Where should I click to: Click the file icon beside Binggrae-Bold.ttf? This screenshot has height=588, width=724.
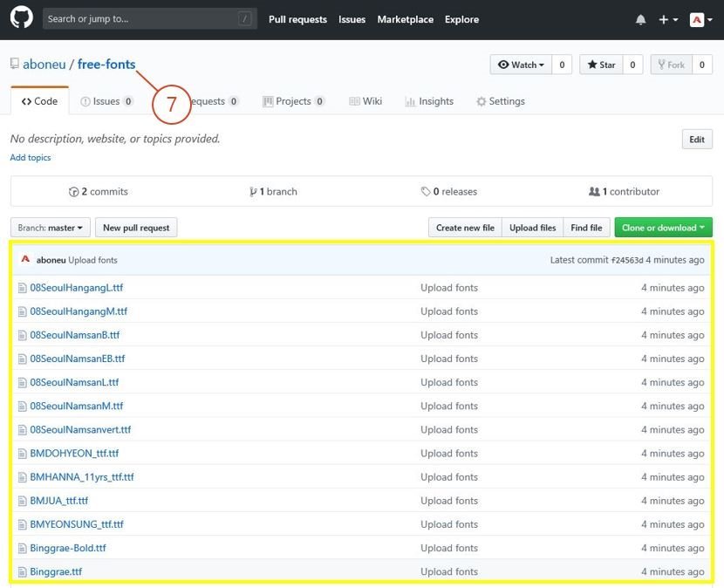tap(22, 548)
